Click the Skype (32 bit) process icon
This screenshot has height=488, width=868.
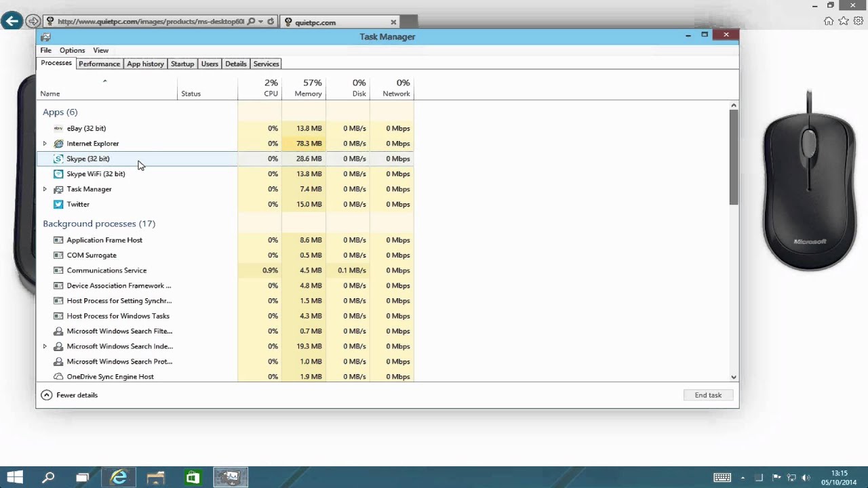(58, 159)
